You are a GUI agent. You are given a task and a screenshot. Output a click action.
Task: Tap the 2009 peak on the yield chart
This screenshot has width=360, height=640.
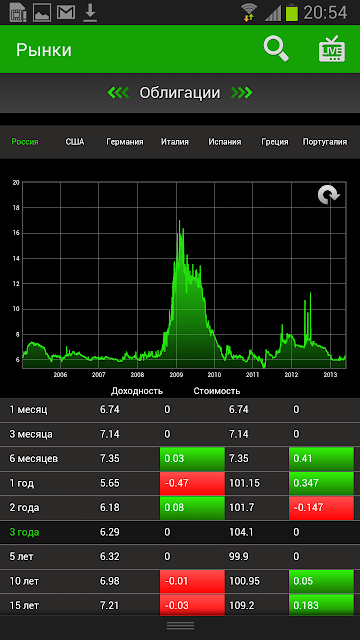click(179, 221)
